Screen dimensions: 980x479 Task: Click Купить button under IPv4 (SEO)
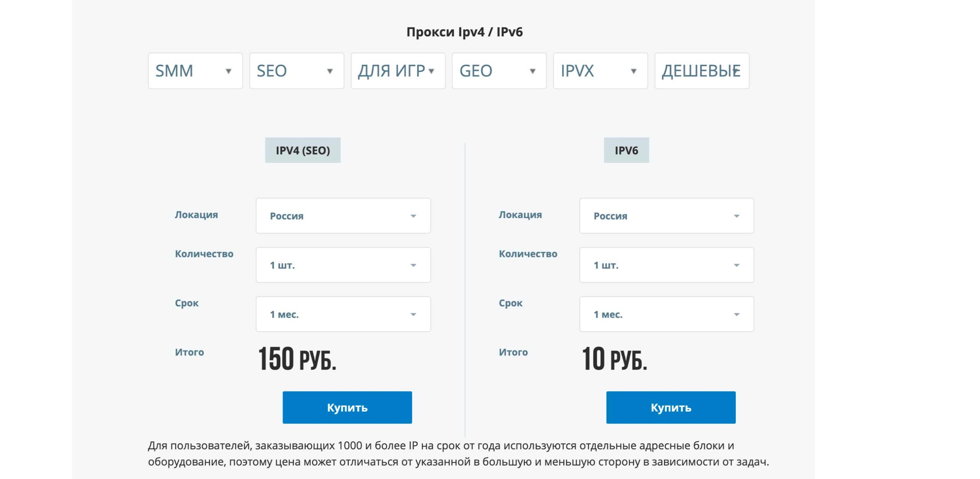pos(347,407)
